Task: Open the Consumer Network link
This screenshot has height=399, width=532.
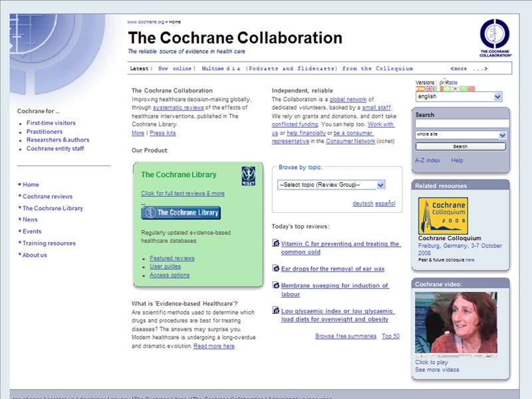Action: [x=350, y=141]
